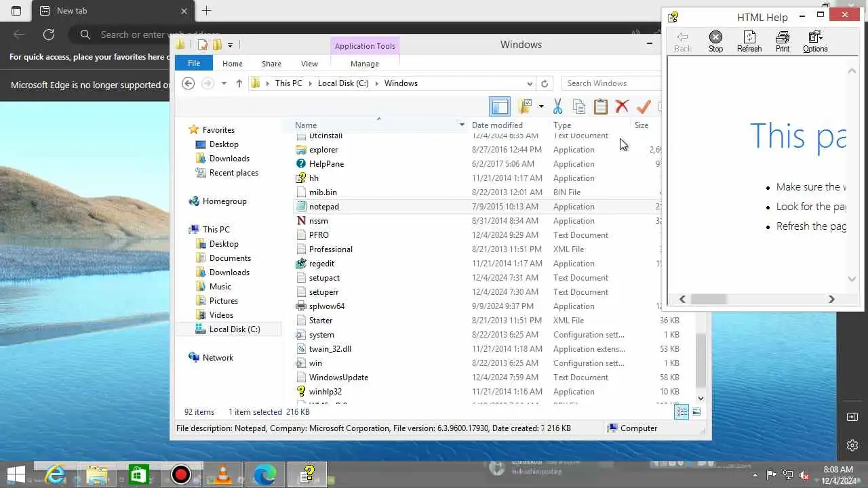Image resolution: width=868 pixels, height=488 pixels.
Task: Select Local Disk (C:) in navigation pane
Action: 235,329
